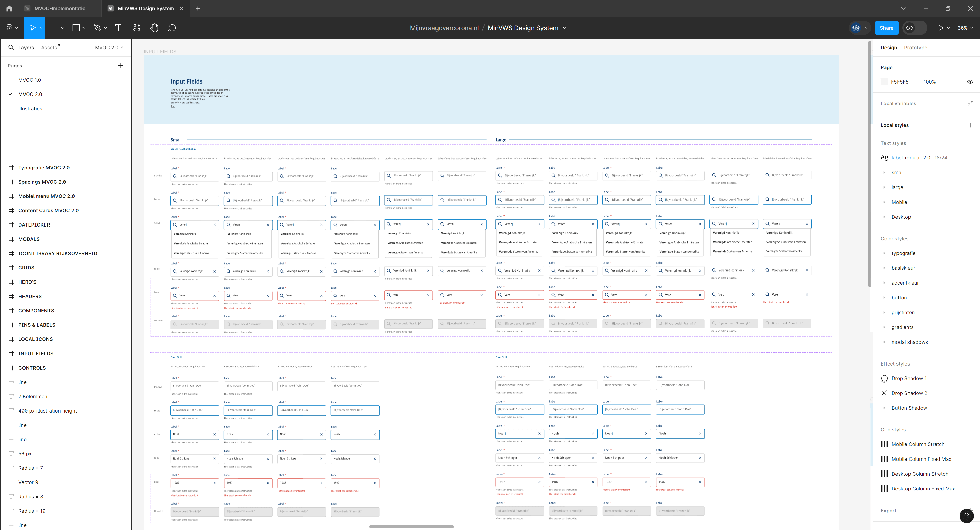Viewport: 980px width, 530px height.
Task: Click the label-regular-2.0 text style icon
Action: (x=884, y=158)
